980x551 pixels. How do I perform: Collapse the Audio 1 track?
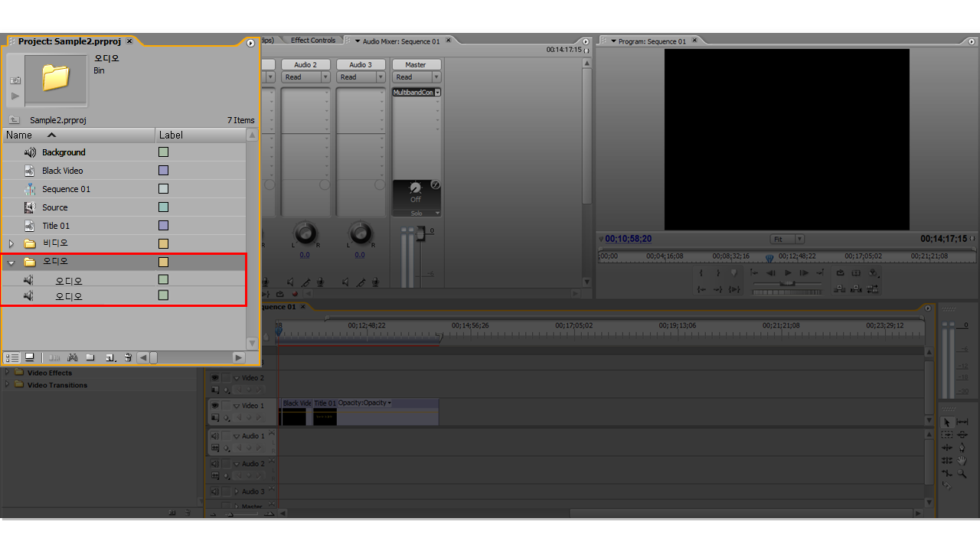pyautogui.click(x=237, y=436)
